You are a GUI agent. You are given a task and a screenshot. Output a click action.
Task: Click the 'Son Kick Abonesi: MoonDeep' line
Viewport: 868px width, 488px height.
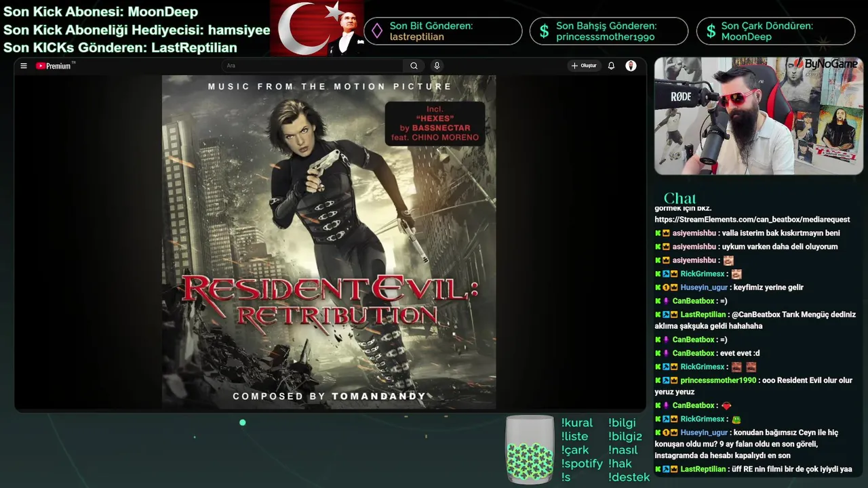pos(100,12)
